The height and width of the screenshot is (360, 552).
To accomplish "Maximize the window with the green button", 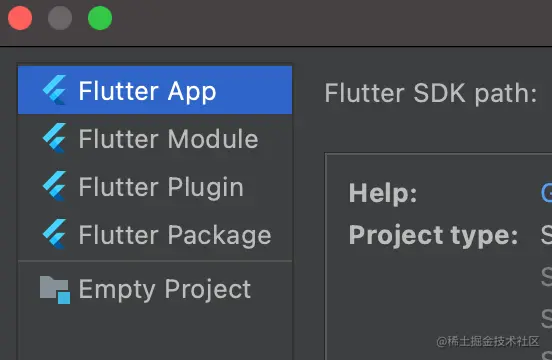I will [100, 18].
